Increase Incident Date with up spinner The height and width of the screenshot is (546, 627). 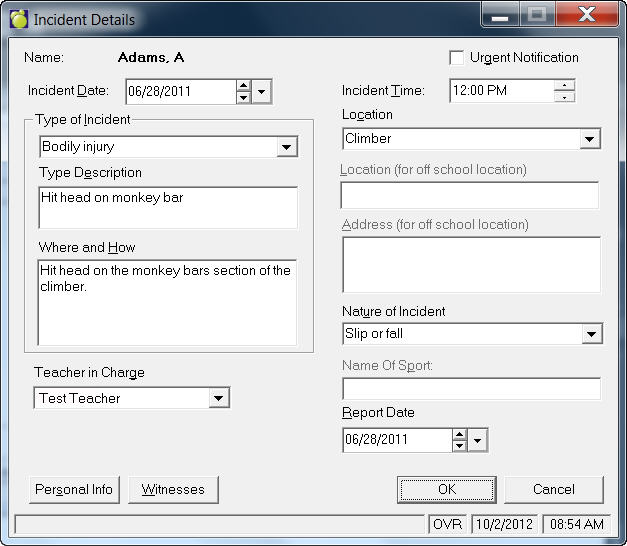pyautogui.click(x=243, y=87)
